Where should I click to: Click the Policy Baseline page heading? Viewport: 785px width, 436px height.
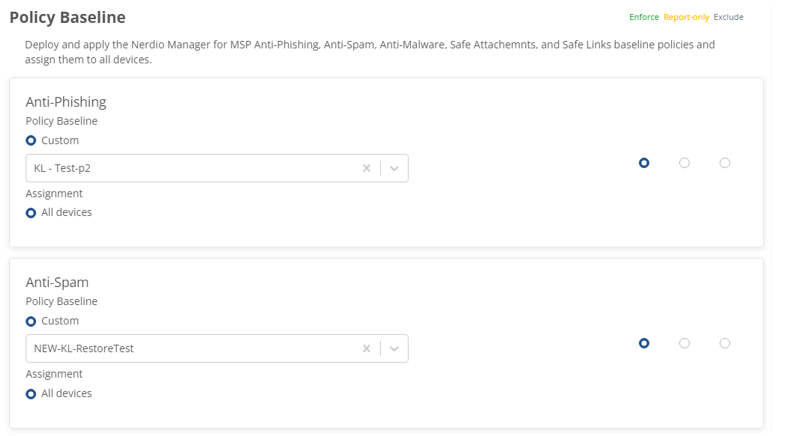click(67, 17)
